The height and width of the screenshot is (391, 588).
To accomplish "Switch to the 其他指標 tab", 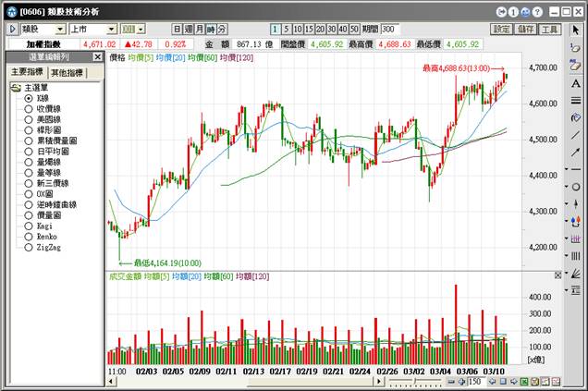I will click(x=67, y=71).
